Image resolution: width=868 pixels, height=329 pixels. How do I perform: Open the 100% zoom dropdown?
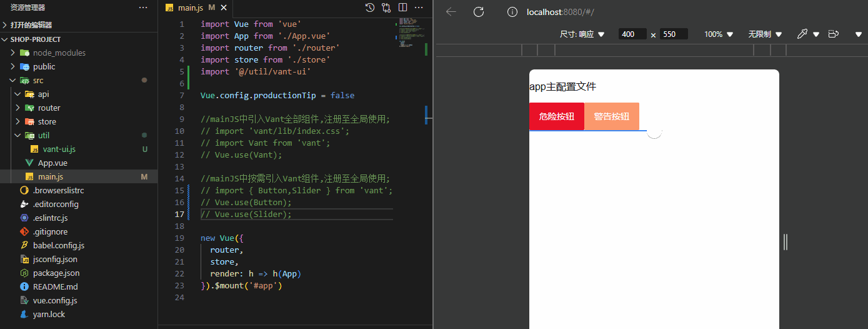718,34
